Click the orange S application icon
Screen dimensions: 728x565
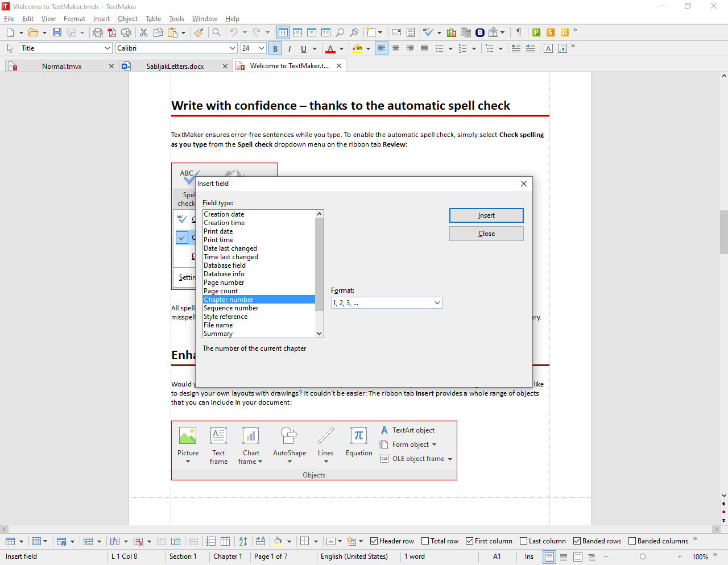tap(551, 32)
